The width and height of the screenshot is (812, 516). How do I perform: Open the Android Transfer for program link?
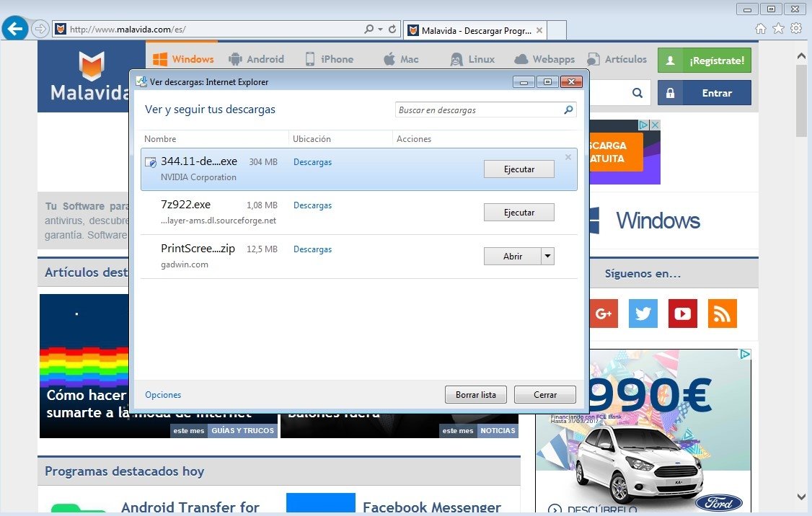tap(190, 507)
